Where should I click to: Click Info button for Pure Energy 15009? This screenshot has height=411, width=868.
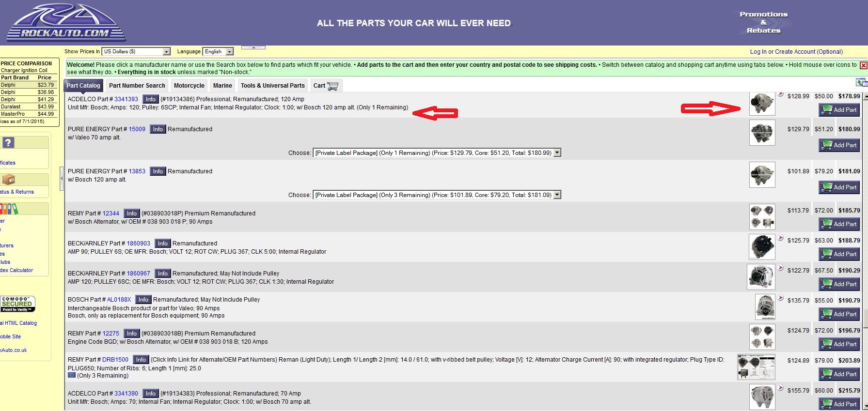click(158, 129)
